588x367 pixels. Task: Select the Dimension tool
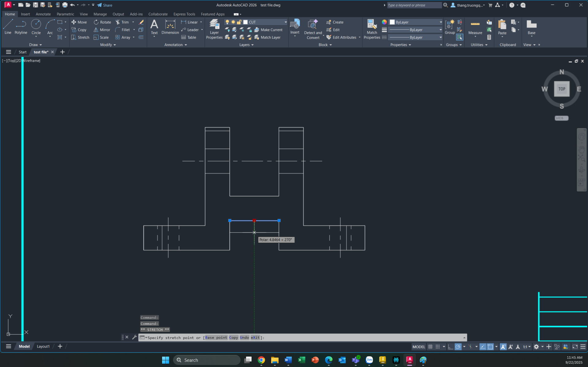point(170,28)
